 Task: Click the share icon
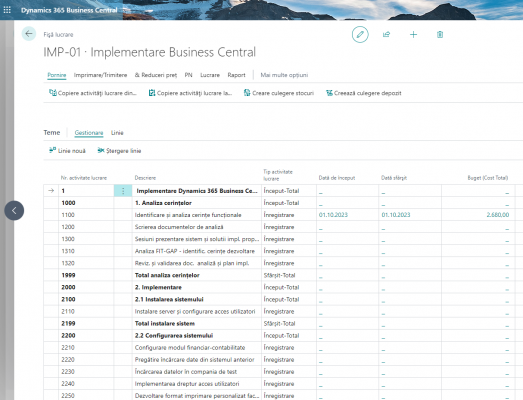tap(386, 34)
